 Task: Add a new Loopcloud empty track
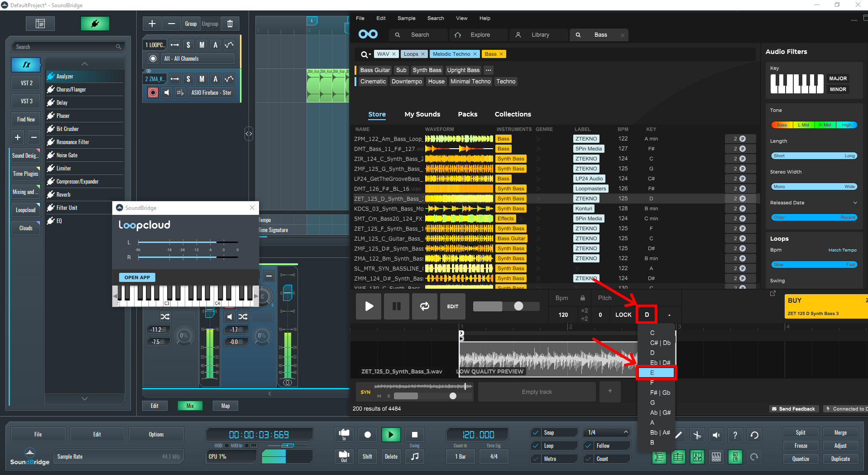click(610, 391)
